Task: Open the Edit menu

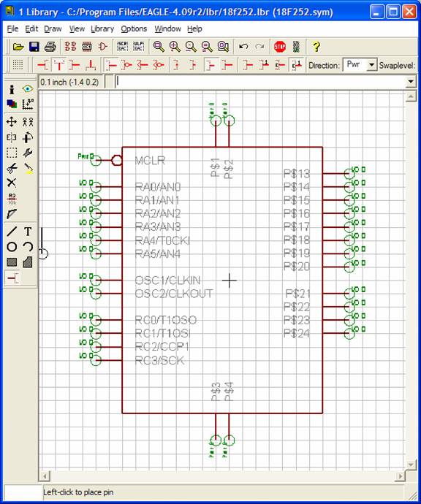Action: point(31,29)
